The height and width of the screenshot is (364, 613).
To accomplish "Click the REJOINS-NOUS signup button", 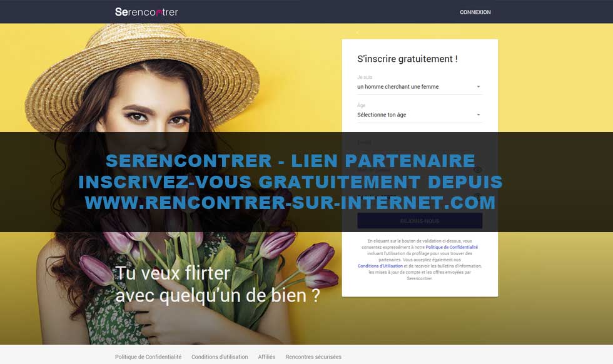I will click(420, 221).
